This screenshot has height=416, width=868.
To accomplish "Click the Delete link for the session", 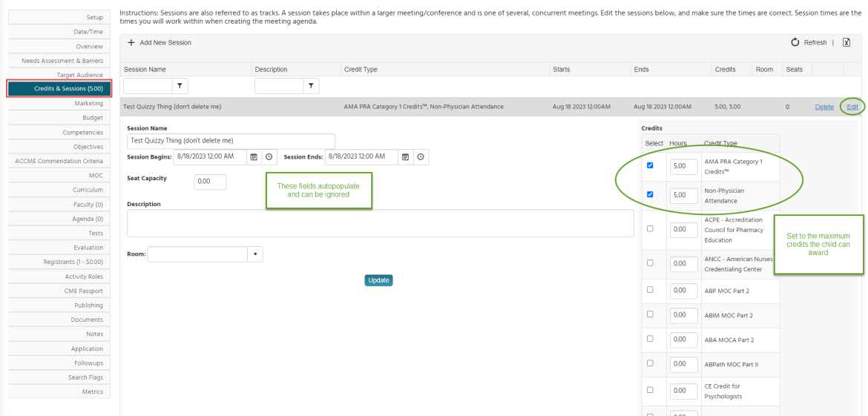I will click(824, 107).
